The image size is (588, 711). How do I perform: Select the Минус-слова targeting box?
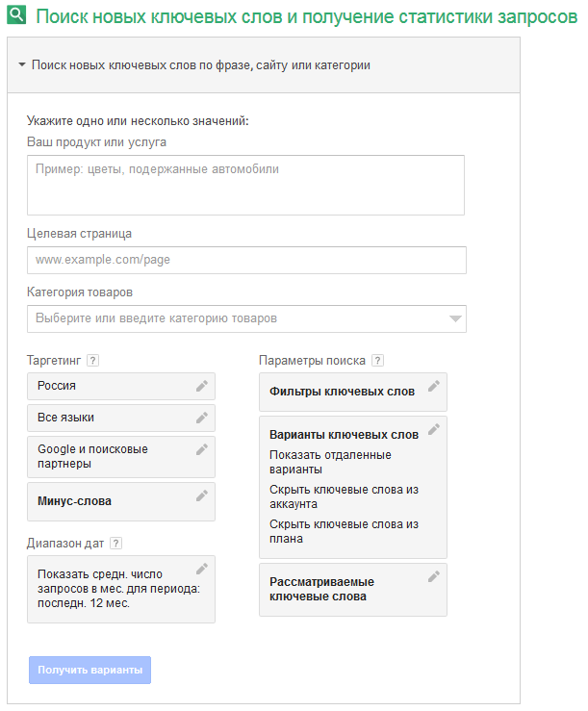point(112,501)
